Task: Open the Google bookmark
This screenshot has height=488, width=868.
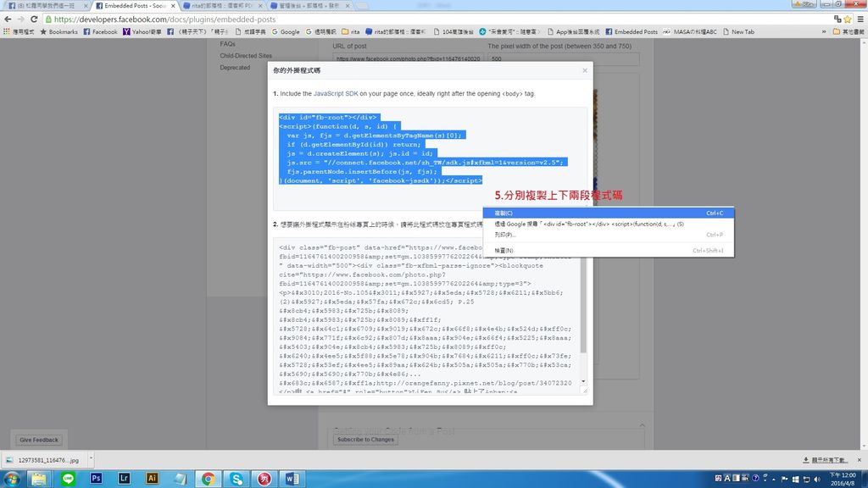Action: [286, 32]
